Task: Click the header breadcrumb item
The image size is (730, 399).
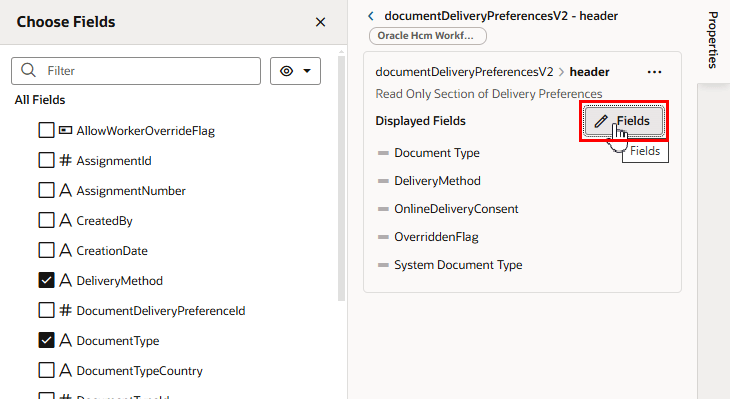Action: pyautogui.click(x=589, y=72)
